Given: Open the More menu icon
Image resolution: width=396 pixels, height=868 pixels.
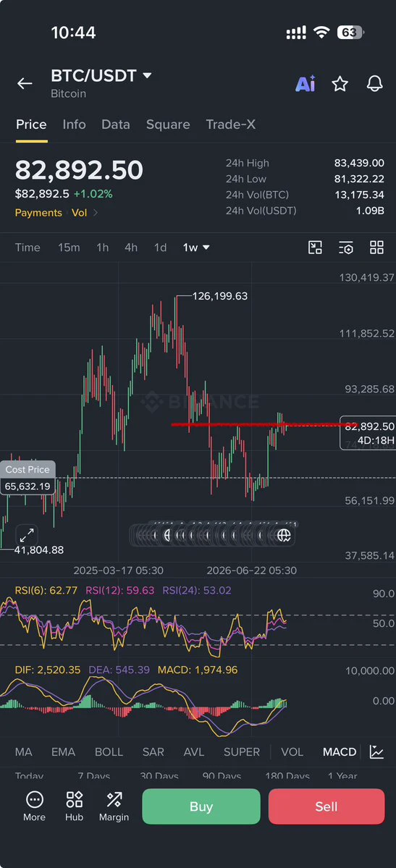Looking at the screenshot, I should click(x=34, y=806).
